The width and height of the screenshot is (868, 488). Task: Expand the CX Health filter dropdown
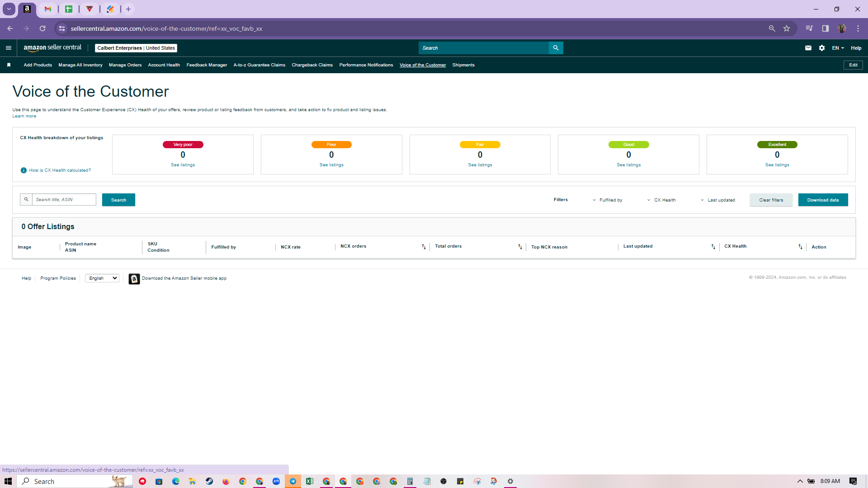click(x=661, y=200)
